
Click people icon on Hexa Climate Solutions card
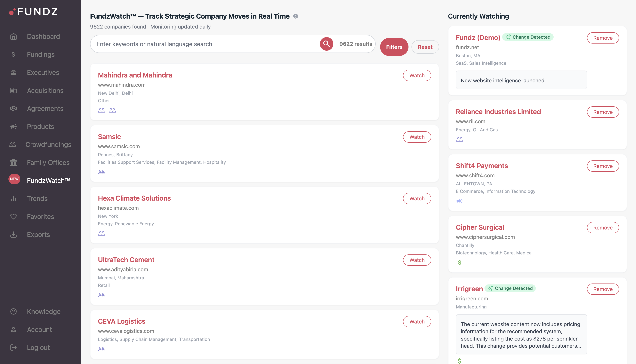click(x=102, y=233)
